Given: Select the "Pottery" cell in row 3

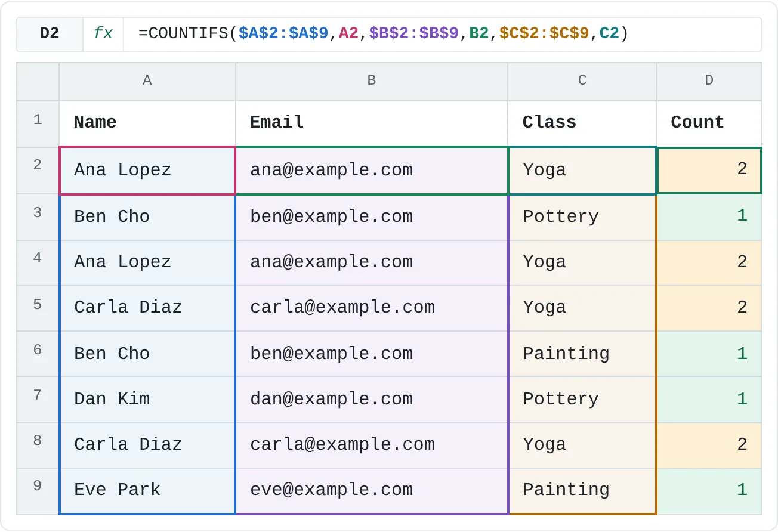Looking at the screenshot, I should click(x=582, y=216).
